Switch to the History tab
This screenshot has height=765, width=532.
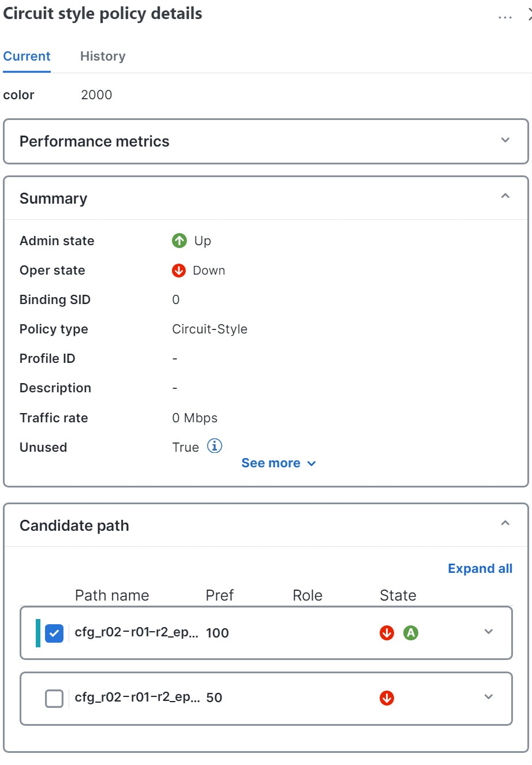click(103, 56)
